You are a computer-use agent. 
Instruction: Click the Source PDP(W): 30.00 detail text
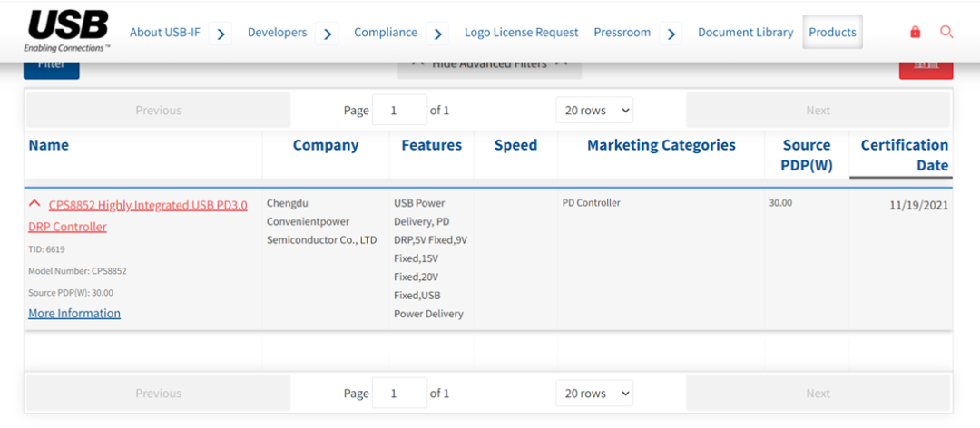click(x=71, y=292)
